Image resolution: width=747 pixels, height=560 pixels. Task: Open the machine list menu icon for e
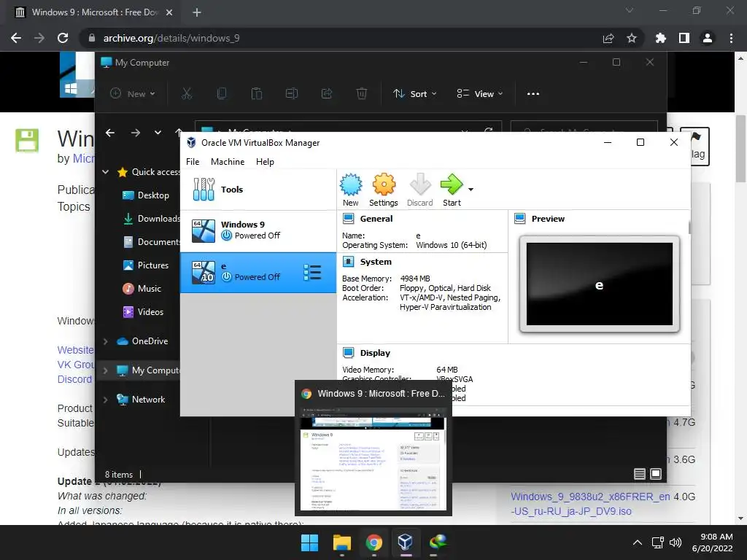312,273
